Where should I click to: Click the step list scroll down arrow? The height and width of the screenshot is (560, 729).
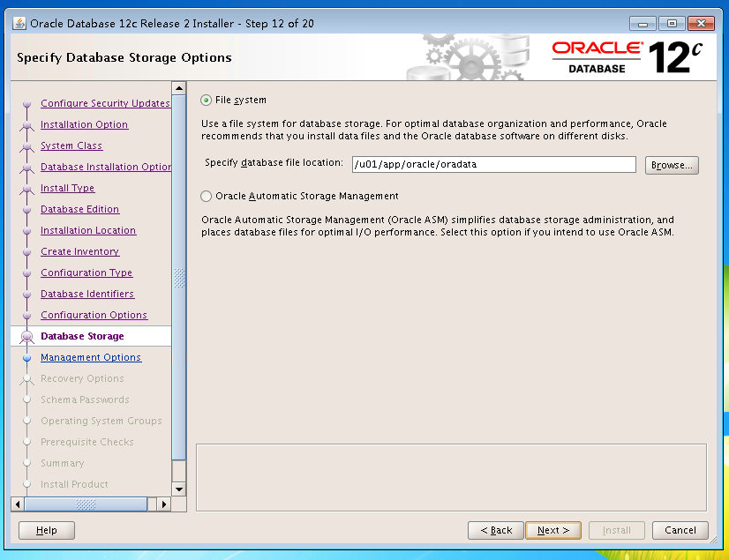pyautogui.click(x=179, y=489)
